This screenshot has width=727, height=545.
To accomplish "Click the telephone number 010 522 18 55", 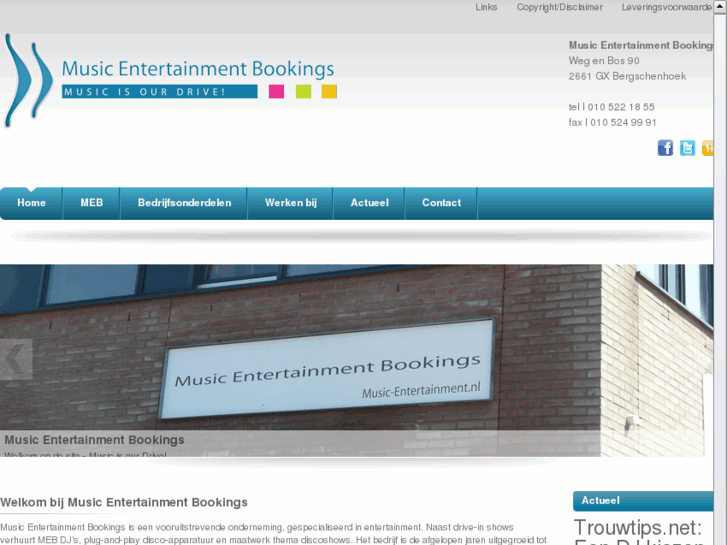I will click(621, 107).
